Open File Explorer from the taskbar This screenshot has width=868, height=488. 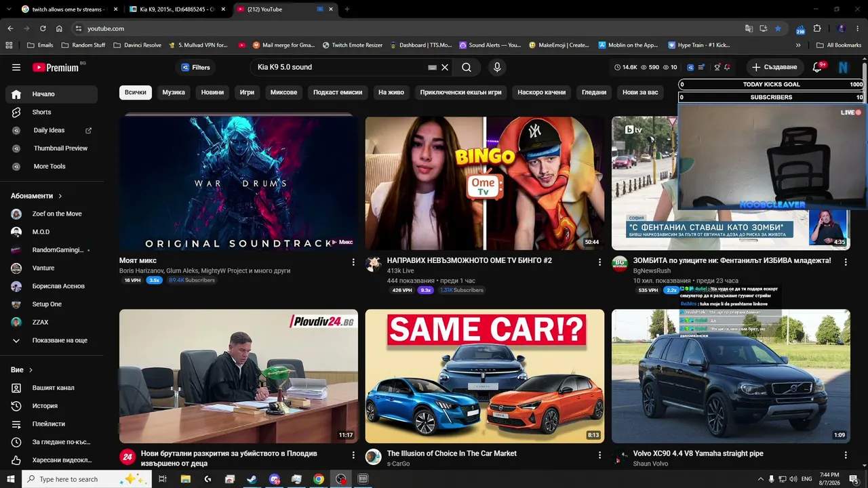click(185, 479)
